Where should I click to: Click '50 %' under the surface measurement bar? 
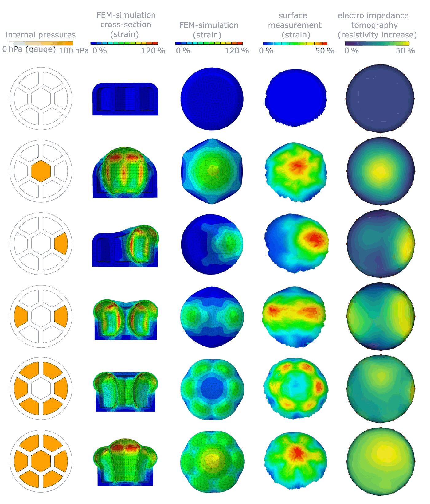pyautogui.click(x=325, y=51)
